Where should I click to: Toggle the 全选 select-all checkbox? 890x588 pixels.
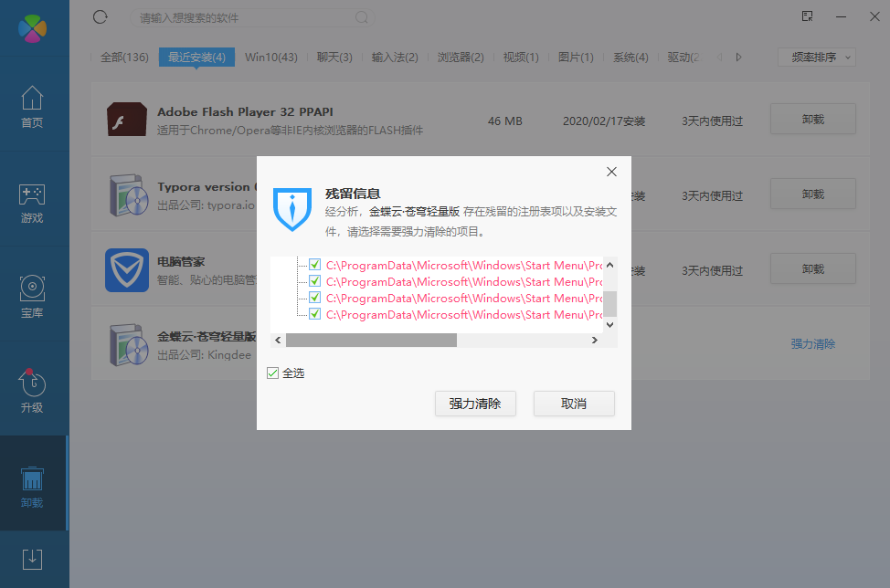[273, 373]
